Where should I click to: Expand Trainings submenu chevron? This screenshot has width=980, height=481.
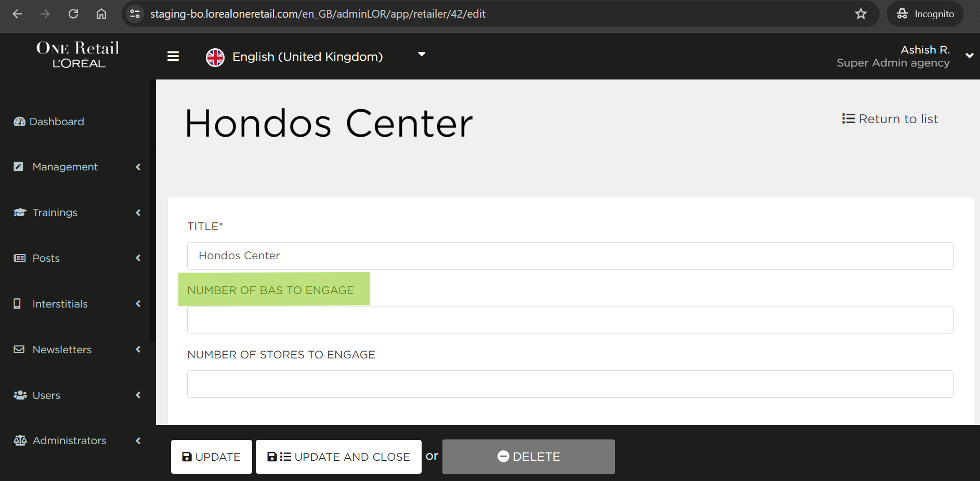[x=138, y=212]
